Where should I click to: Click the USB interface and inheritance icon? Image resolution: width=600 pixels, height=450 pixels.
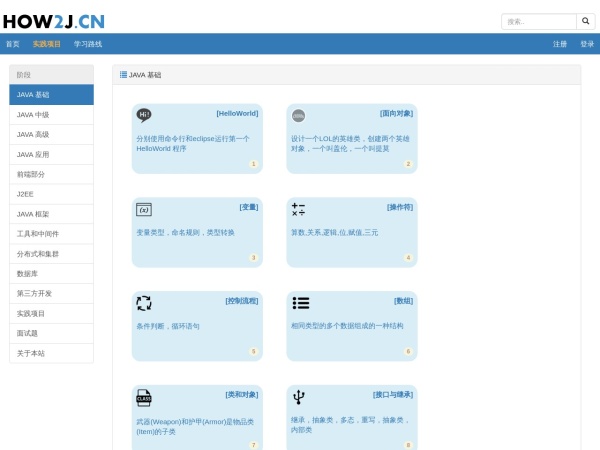pos(299,397)
